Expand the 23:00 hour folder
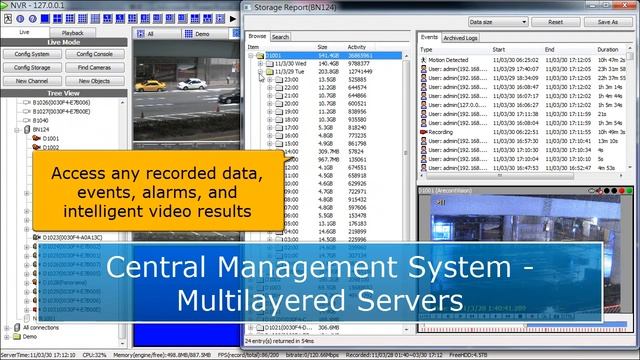Screen dimensions: 640x360 point(270,80)
